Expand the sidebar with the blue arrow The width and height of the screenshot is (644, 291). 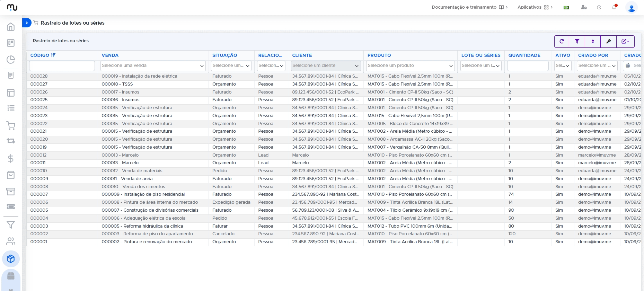point(27,23)
